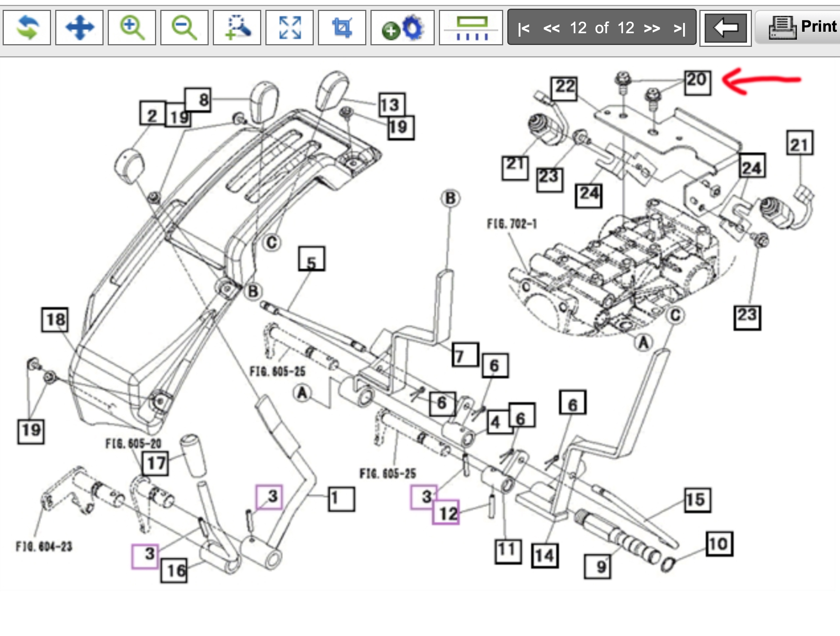Select part callout number 22
The width and height of the screenshot is (840, 636).
pyautogui.click(x=564, y=88)
